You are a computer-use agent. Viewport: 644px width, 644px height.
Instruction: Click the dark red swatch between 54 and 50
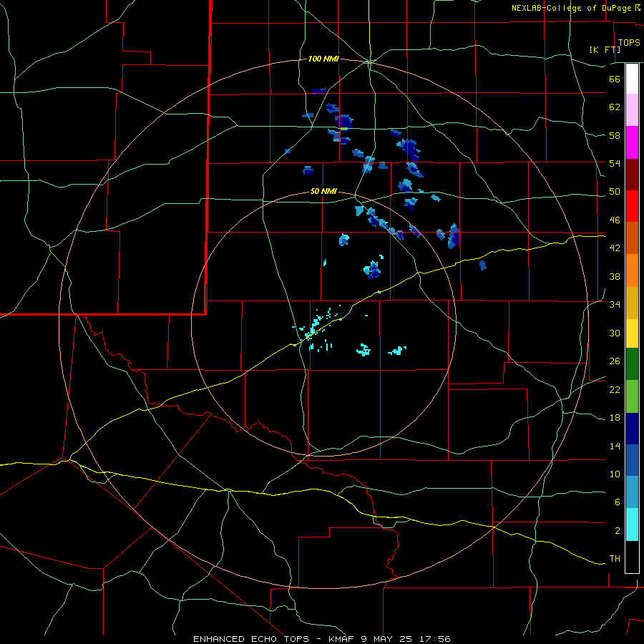click(632, 175)
